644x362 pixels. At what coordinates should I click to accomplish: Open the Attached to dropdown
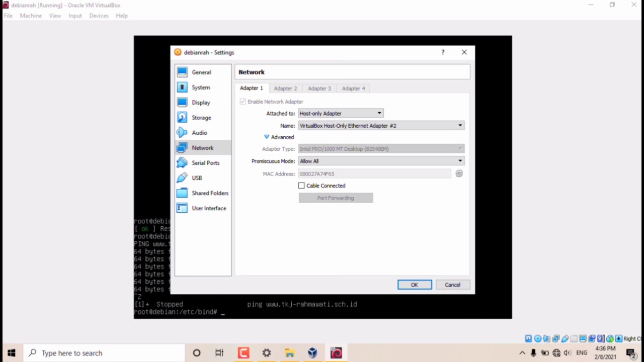tap(341, 113)
